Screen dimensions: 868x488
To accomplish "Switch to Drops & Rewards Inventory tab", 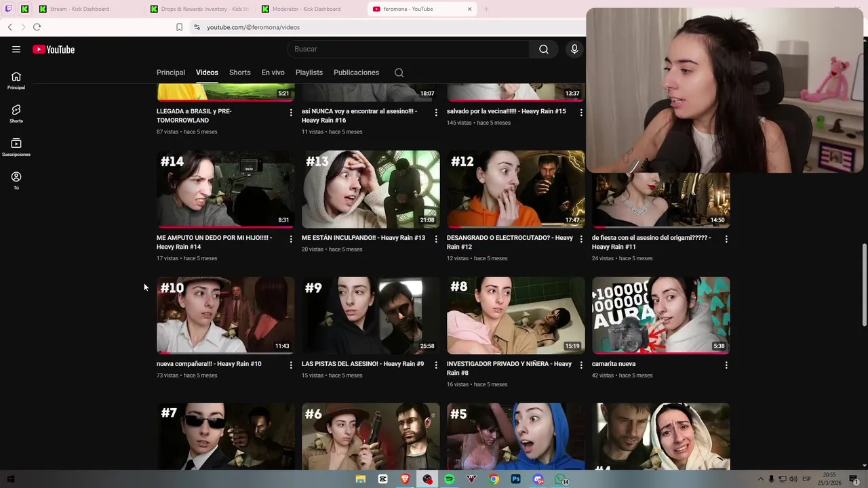I will click(199, 9).
